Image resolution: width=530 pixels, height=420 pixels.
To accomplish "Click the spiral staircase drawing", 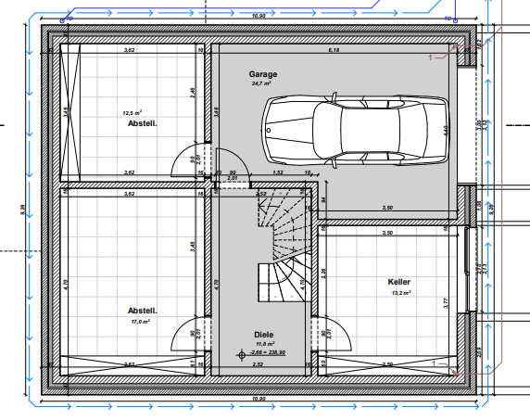I will pos(285,245).
